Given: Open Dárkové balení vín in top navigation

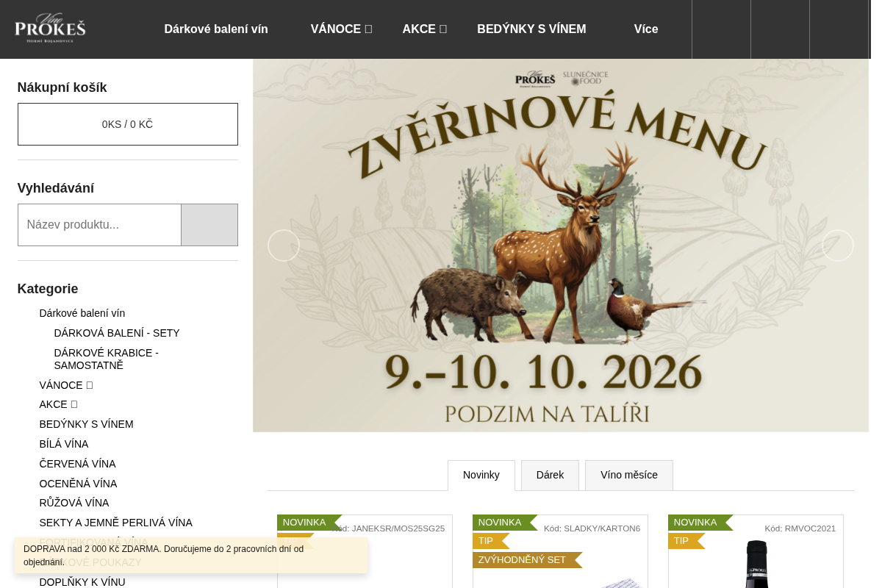Looking at the screenshot, I should point(216,29).
